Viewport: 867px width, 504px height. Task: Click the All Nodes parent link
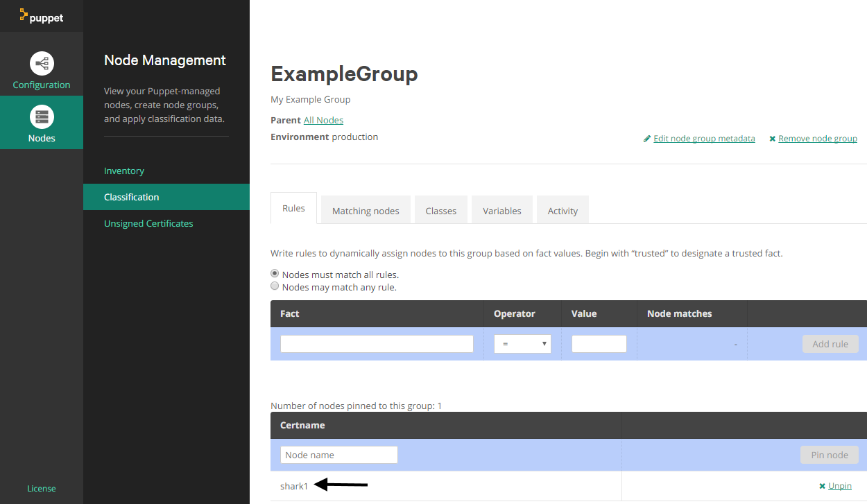323,120
